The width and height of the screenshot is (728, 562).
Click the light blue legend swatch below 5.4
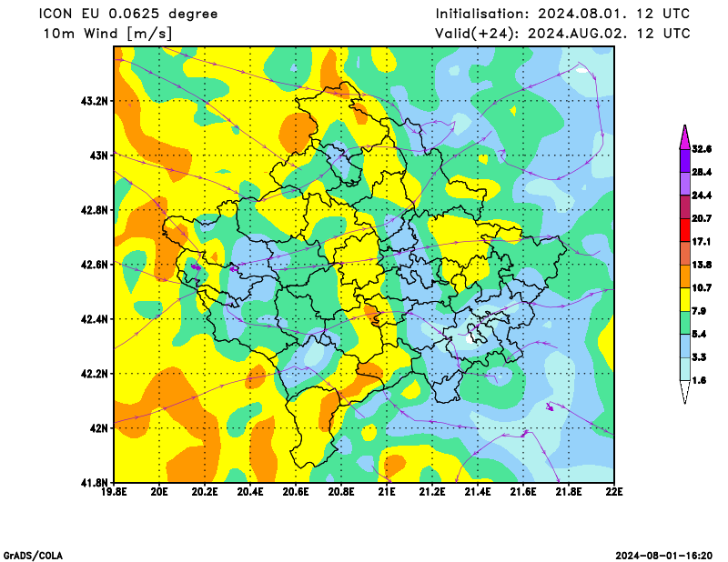(x=685, y=346)
